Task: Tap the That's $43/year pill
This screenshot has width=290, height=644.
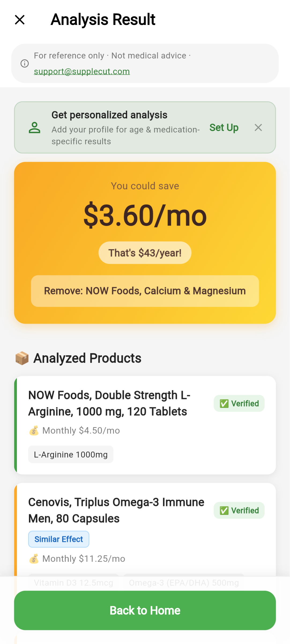Action: point(145,253)
